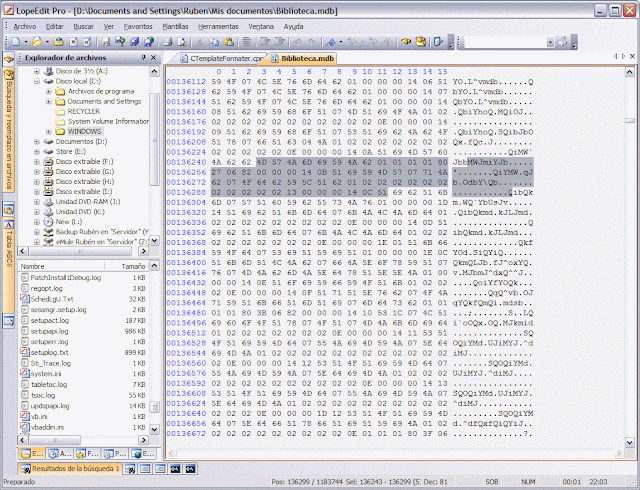Click the Print toolbar icon
This screenshot has width=640, height=490.
pyautogui.click(x=167, y=42)
